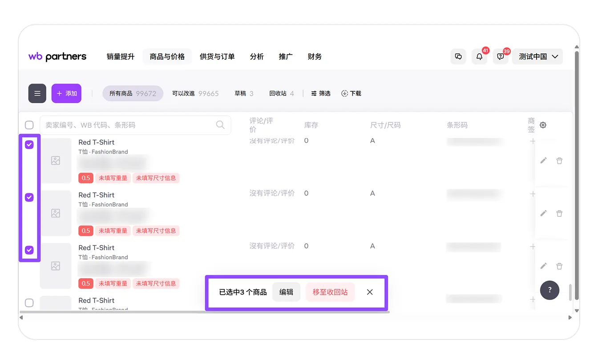
Task: Open the 商品与价格 menu
Action: (167, 57)
